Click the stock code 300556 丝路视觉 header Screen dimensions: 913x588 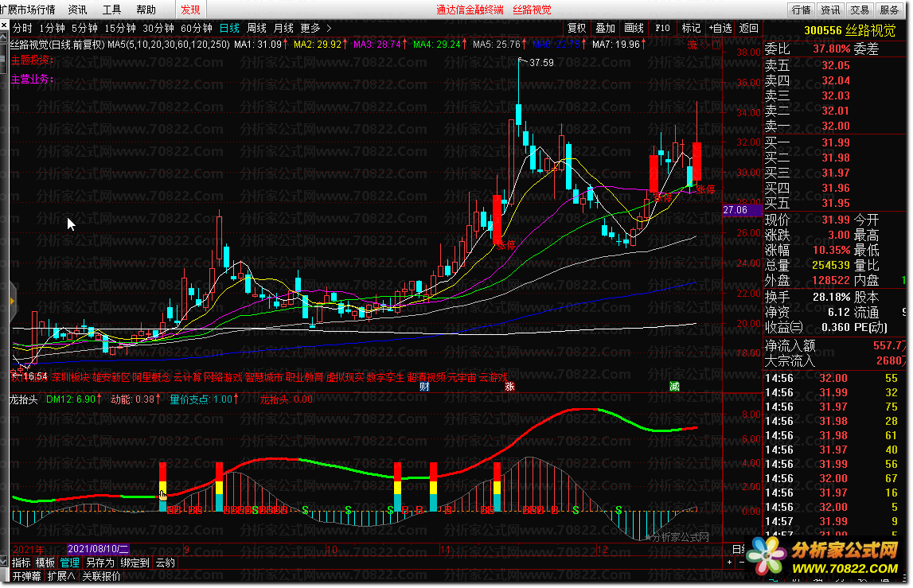(x=849, y=30)
